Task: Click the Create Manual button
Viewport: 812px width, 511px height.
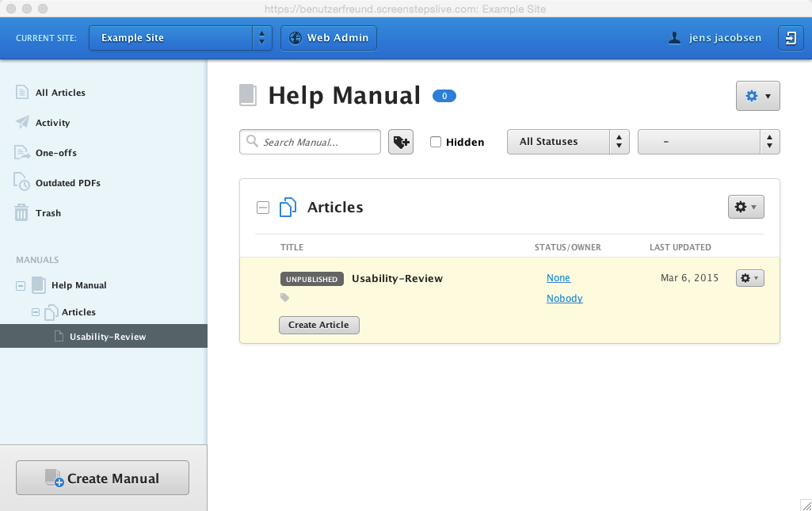Action: tap(102, 478)
